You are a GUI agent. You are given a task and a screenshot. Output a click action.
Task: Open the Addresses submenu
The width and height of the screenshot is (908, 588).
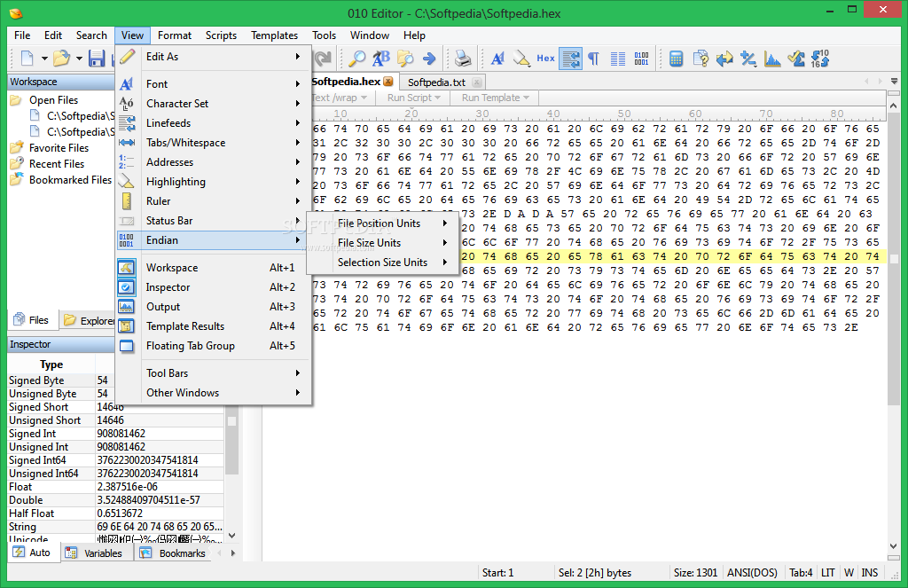pos(214,162)
